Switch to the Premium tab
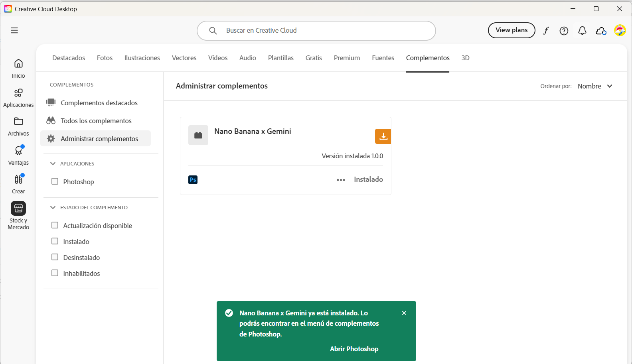Image resolution: width=632 pixels, height=364 pixels. (347, 58)
